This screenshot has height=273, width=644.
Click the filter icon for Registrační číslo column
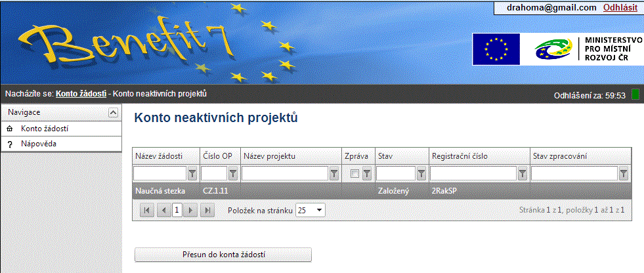(x=523, y=174)
